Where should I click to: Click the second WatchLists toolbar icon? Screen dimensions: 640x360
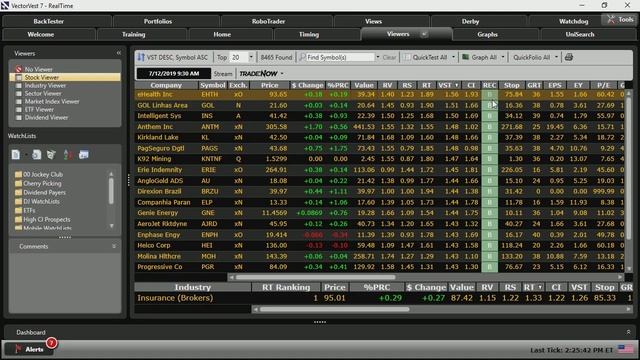[x=36, y=154]
